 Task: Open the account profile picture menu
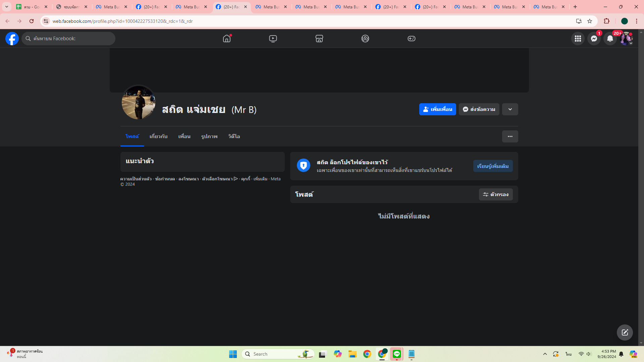626,39
